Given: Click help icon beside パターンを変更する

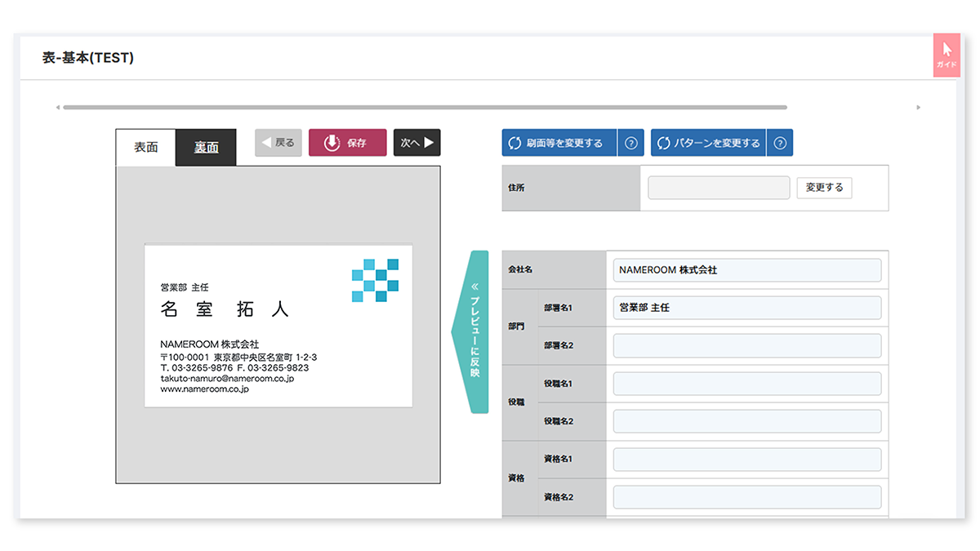Looking at the screenshot, I should [x=780, y=143].
